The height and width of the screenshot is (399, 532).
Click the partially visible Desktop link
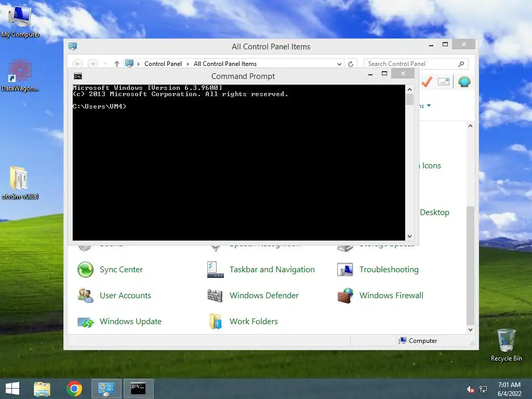pos(434,212)
